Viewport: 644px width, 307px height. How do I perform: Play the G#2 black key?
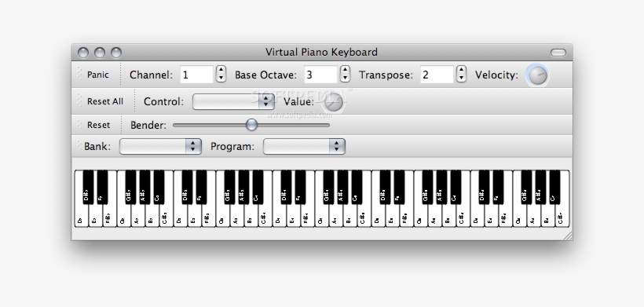(x=130, y=187)
